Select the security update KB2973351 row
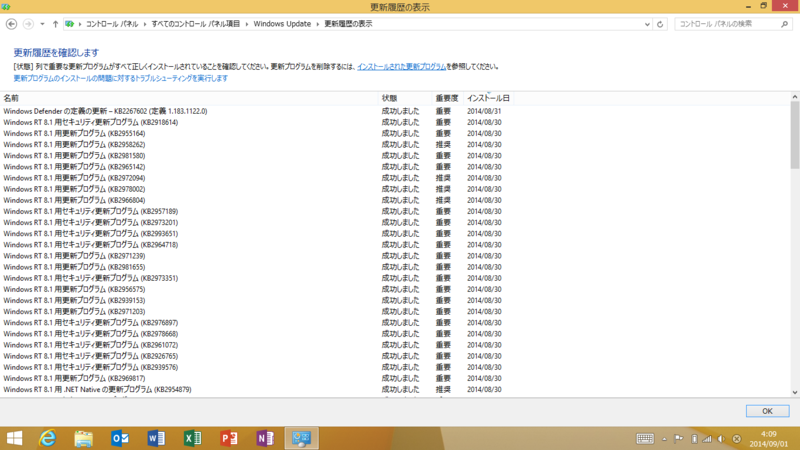Screen dimensions: 800x450 [255, 279]
